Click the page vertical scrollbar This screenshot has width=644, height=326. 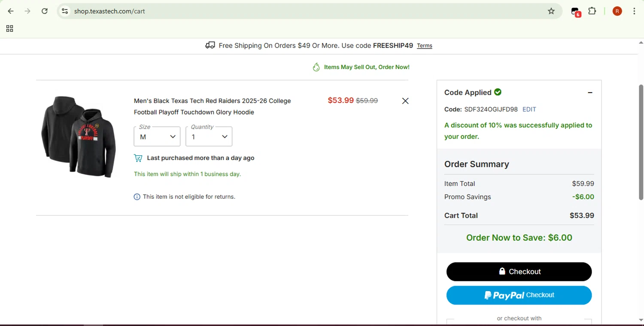[641, 142]
